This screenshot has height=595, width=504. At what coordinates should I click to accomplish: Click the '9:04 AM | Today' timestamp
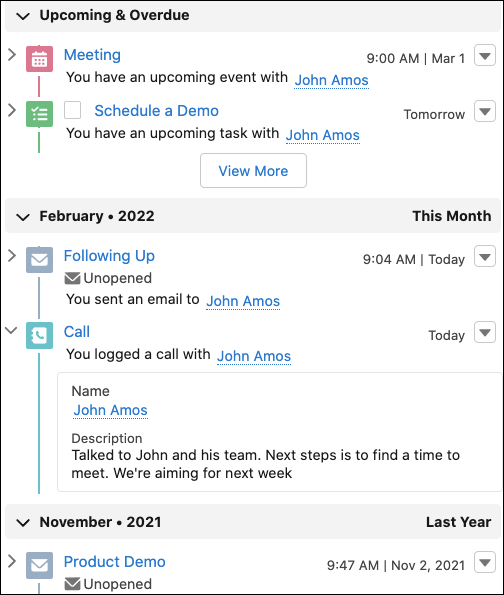pos(414,260)
